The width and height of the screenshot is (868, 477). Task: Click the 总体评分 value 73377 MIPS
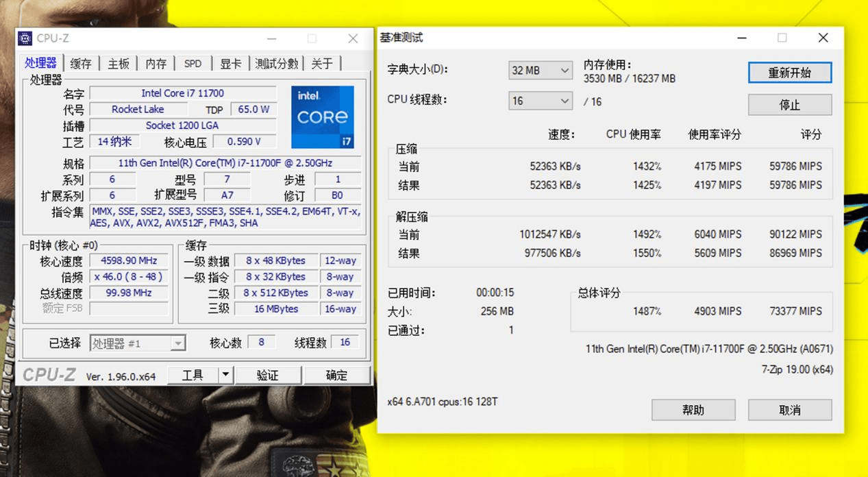click(x=795, y=311)
